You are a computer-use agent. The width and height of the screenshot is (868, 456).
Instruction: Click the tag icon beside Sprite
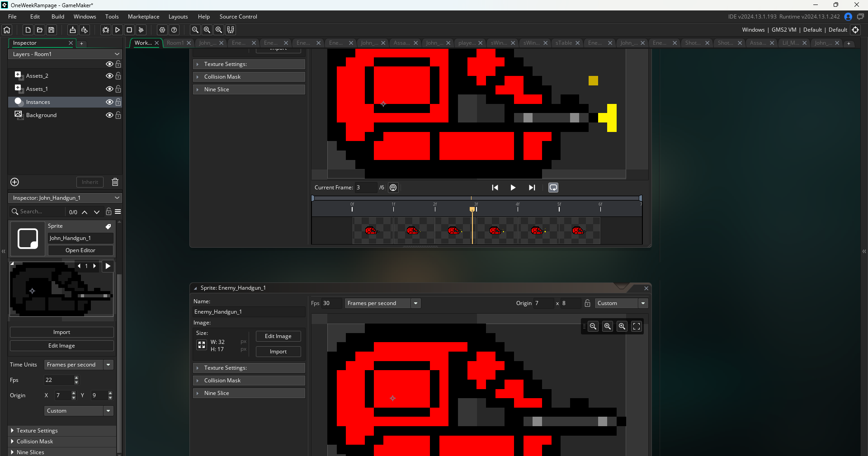click(108, 226)
